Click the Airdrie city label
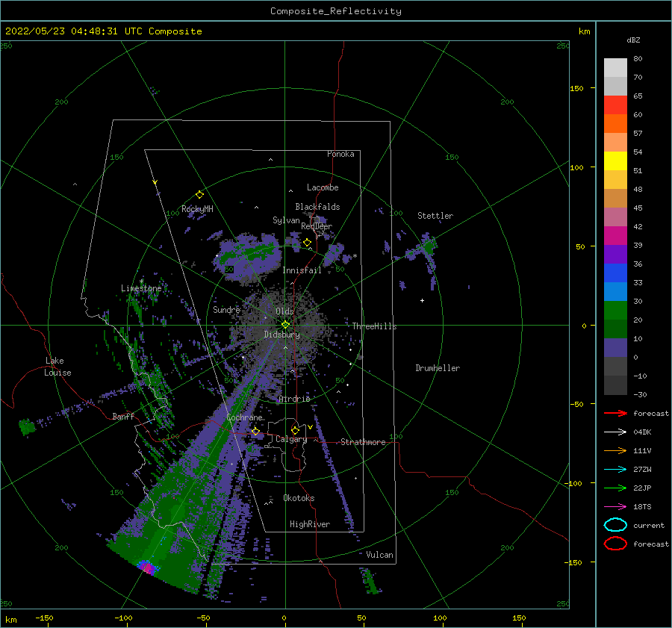672x628 pixels. (x=294, y=399)
